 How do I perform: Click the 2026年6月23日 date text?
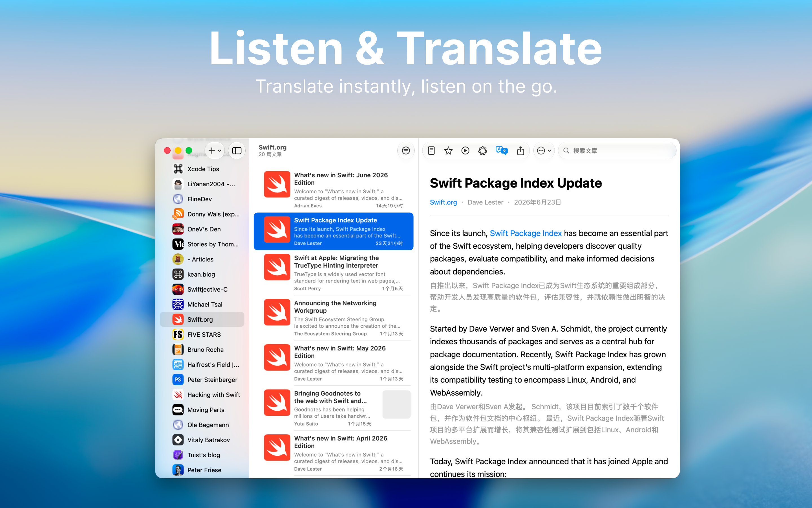538,202
